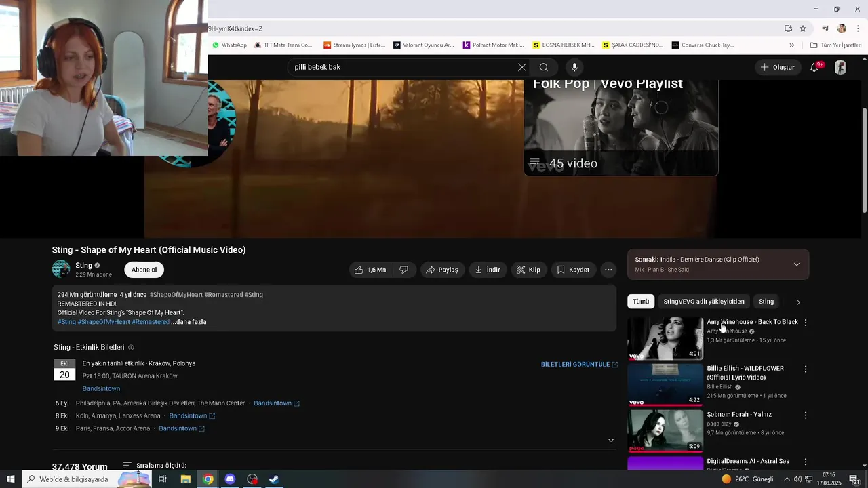
Task: Click the install app icon in the address bar
Action: pyautogui.click(x=788, y=28)
